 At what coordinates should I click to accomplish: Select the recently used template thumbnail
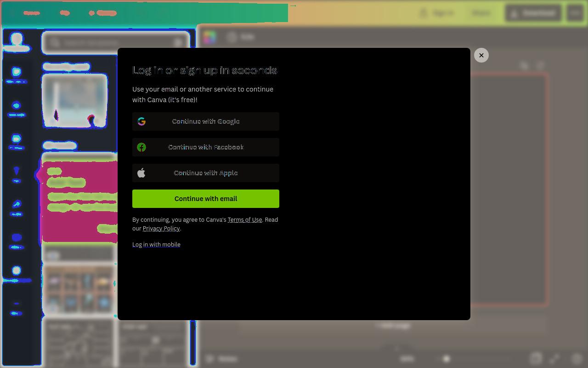point(75,101)
